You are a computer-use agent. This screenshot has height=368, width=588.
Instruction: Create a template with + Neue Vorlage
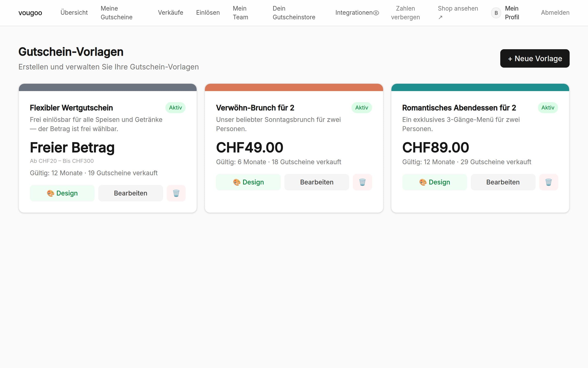click(534, 58)
